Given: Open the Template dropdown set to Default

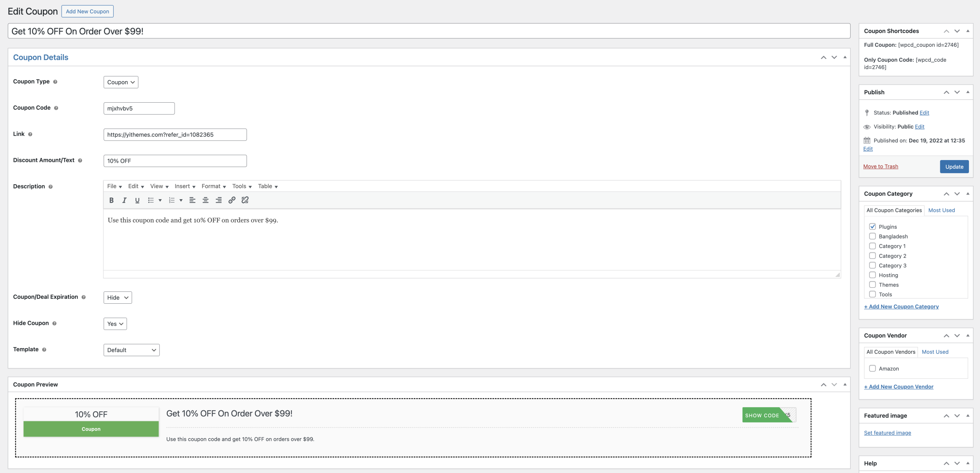Looking at the screenshot, I should click(x=131, y=350).
